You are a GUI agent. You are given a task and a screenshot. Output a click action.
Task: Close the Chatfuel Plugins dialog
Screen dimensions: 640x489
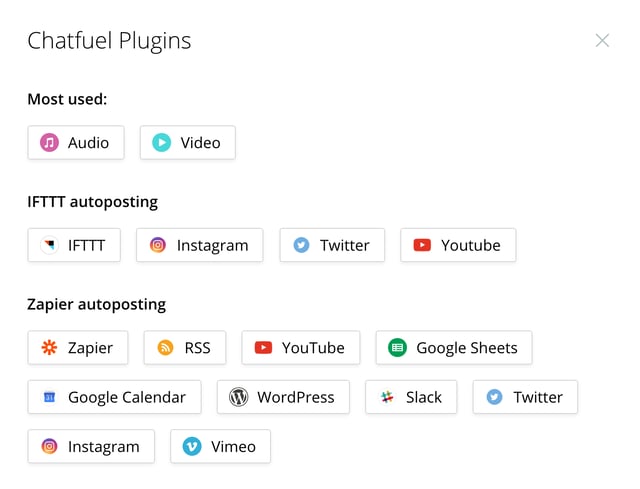pos(602,41)
